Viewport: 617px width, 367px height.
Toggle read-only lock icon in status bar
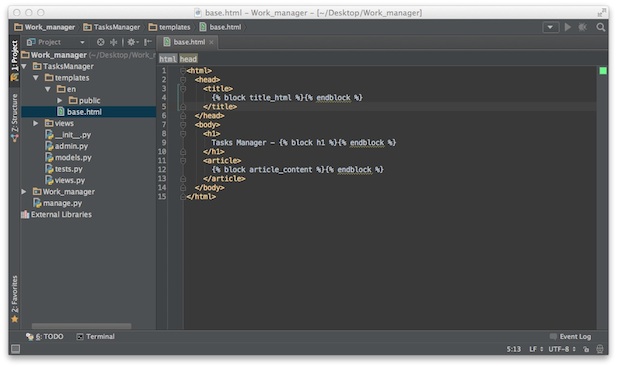click(586, 349)
